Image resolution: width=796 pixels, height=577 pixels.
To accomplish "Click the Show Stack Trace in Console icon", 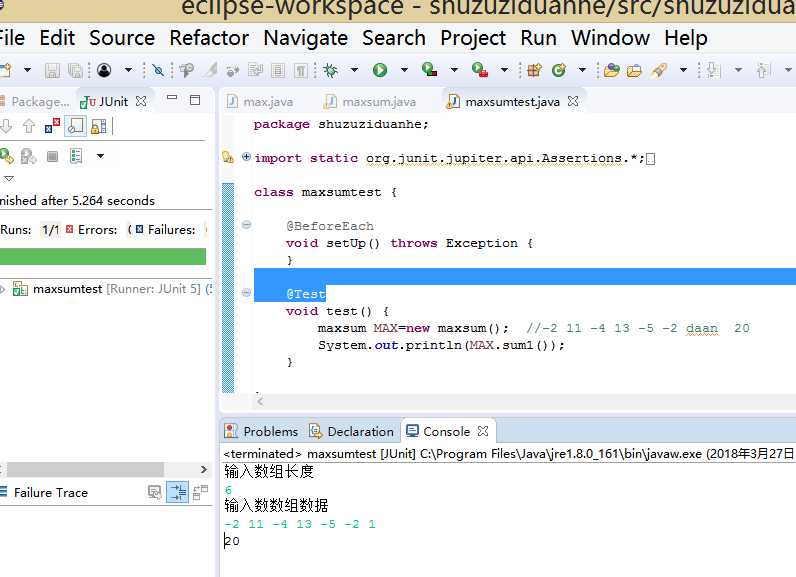I will pyautogui.click(x=154, y=492).
